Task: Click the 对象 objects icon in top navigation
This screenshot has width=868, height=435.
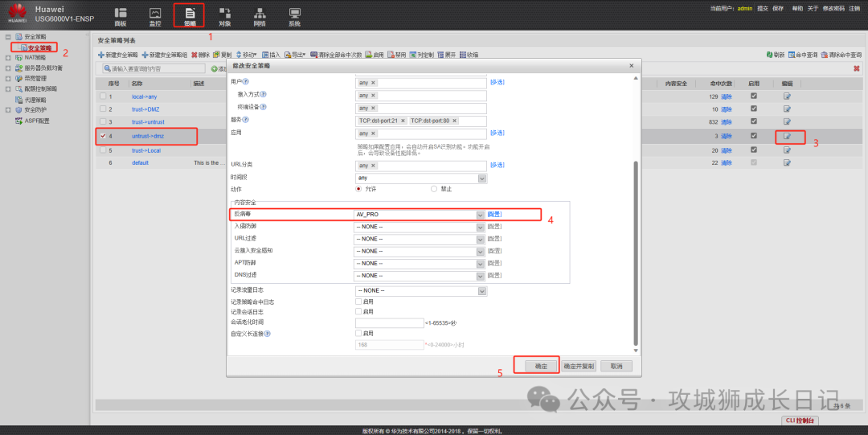Action: pyautogui.click(x=224, y=15)
